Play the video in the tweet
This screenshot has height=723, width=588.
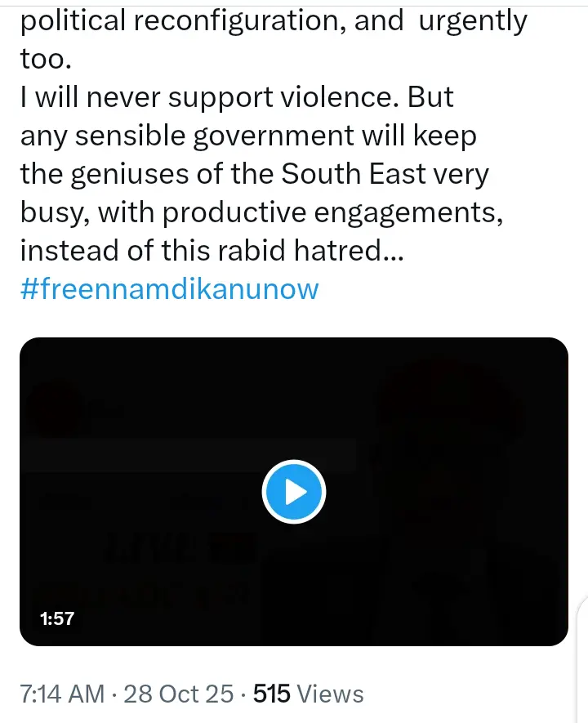click(294, 493)
